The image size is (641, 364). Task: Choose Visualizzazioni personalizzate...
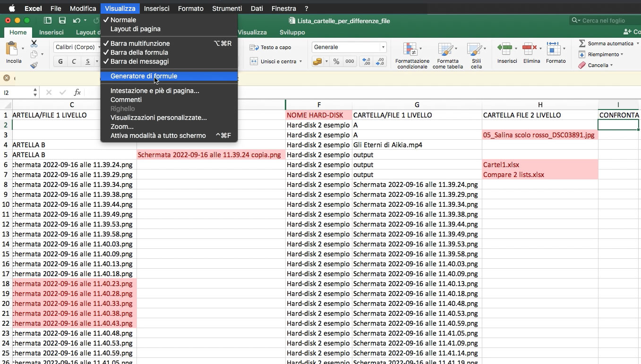coord(169,118)
